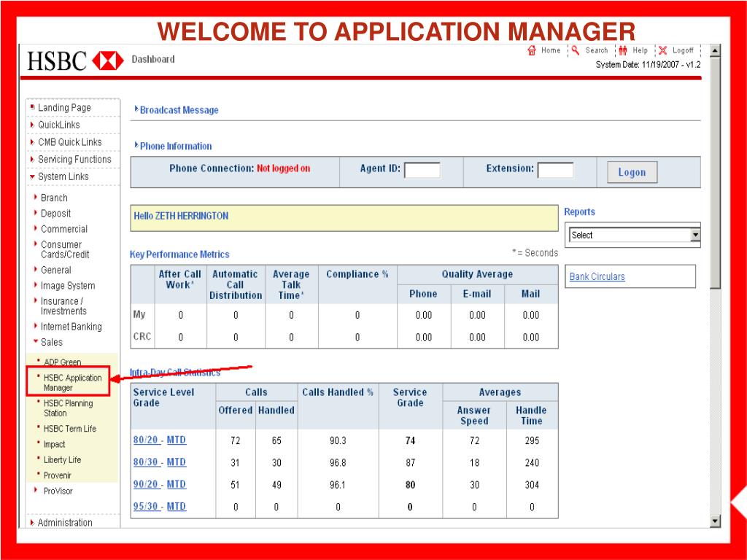Screen dimensions: 747x560
Task: Expand Servicing Functions menu
Action: click(x=74, y=159)
